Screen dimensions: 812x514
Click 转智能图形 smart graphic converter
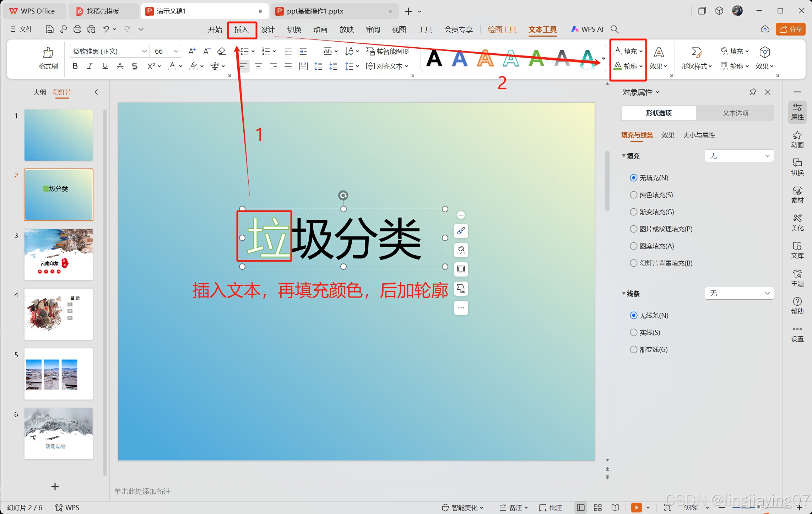(388, 51)
